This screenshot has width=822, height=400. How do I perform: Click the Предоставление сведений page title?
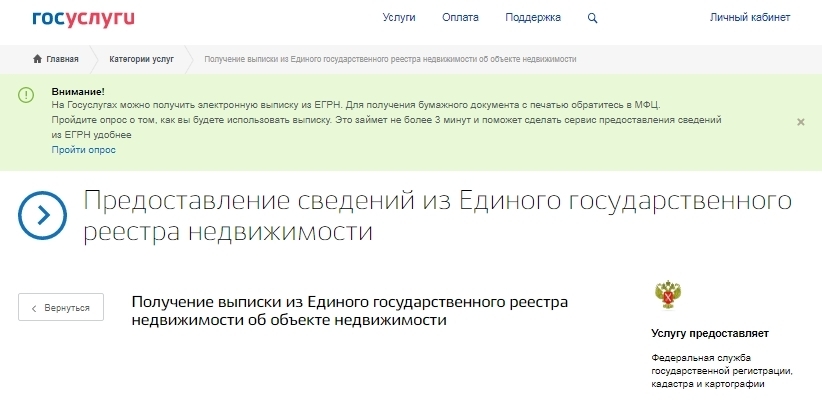(437, 215)
